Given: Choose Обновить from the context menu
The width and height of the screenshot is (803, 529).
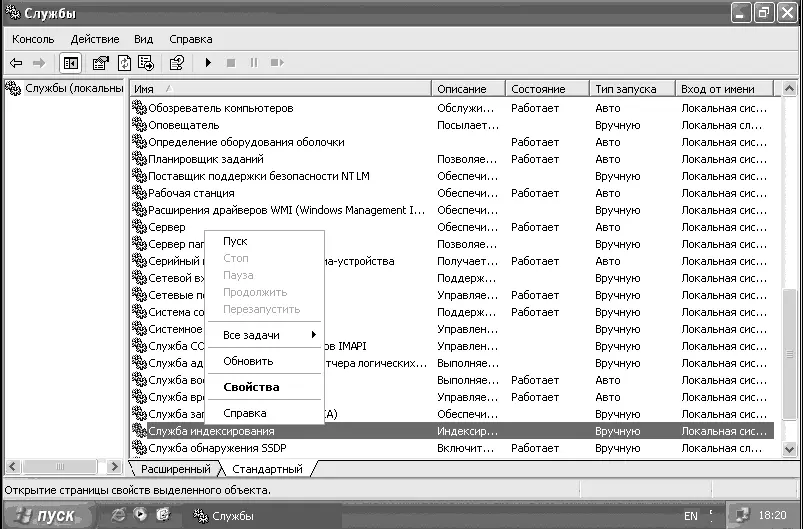Looking at the screenshot, I should tap(248, 361).
